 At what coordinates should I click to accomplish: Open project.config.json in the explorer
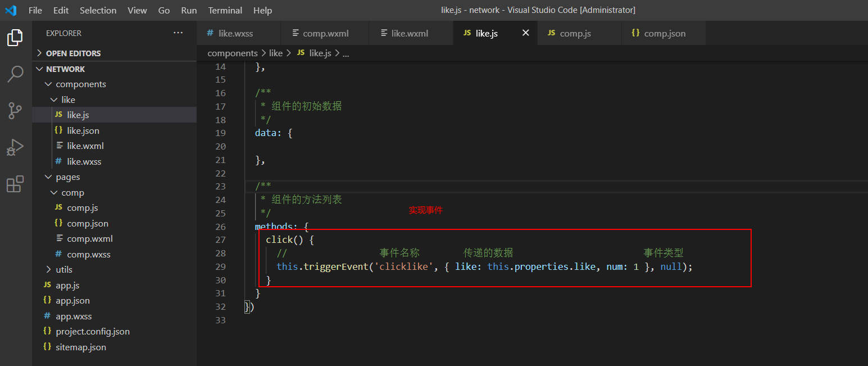(x=114, y=331)
